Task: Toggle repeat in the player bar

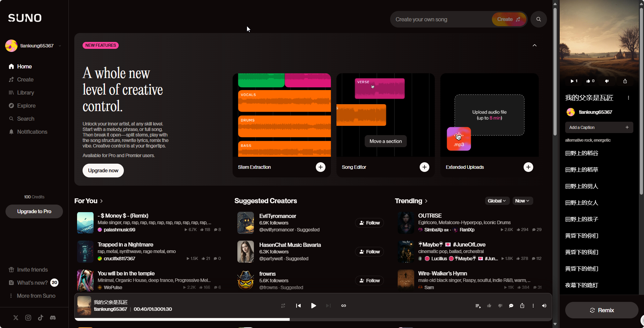Action: pyautogui.click(x=283, y=306)
